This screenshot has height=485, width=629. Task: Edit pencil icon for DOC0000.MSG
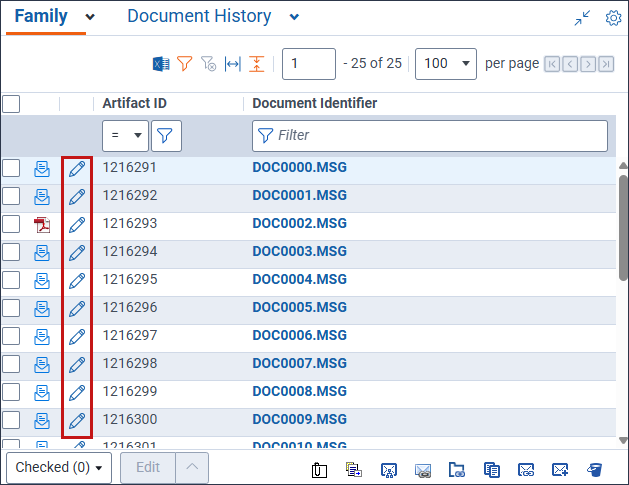(x=77, y=169)
